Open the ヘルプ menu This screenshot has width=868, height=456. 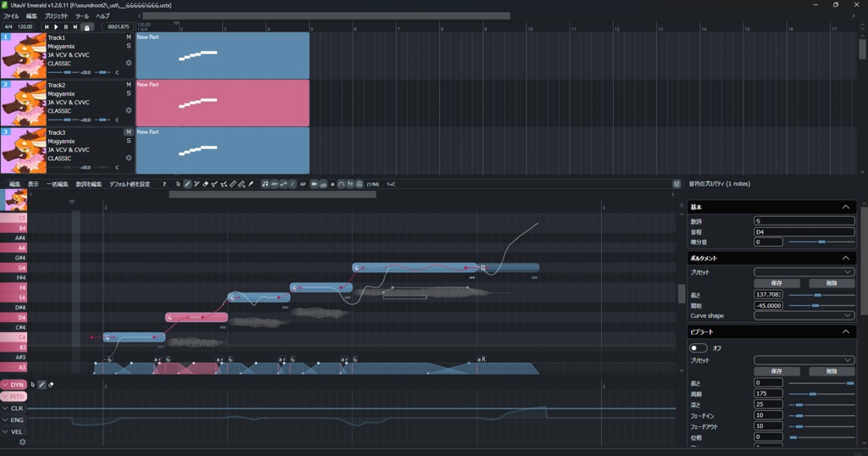(x=103, y=16)
